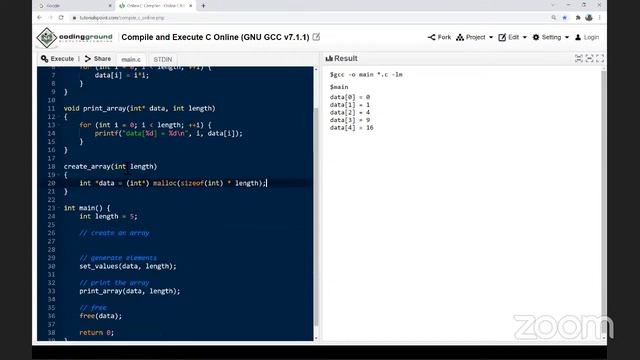Screen dimensions: 640x360
Task: Open the Chrome three-dot menu
Action: tap(599, 18)
